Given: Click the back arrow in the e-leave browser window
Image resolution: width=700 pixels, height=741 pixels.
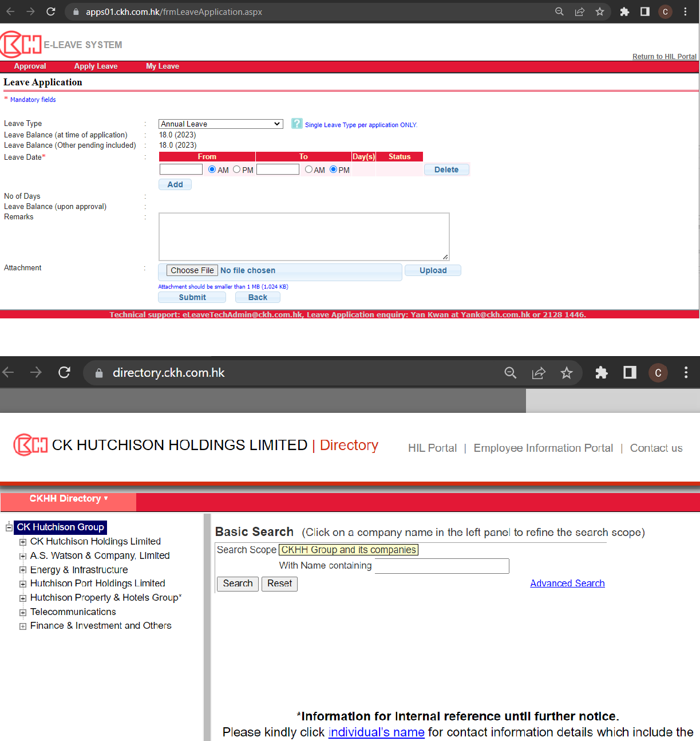Looking at the screenshot, I should click(10, 11).
